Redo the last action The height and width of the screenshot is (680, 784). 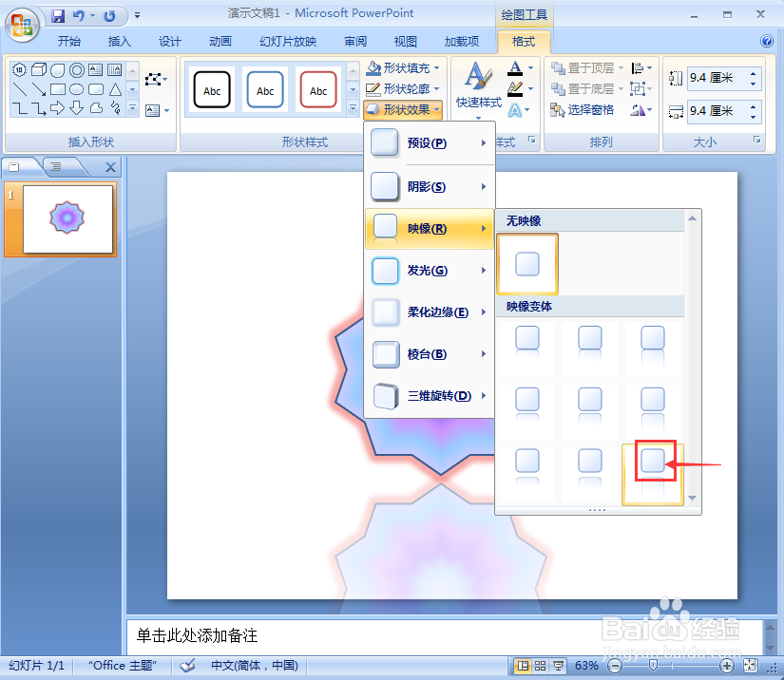coord(109,16)
